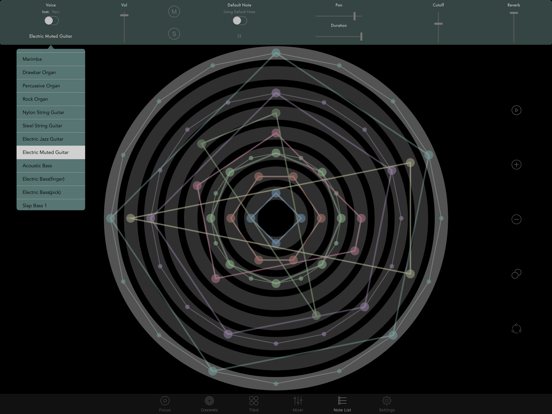Toggle the Voice Inst/Perc switch
The image size is (552, 414).
click(51, 21)
